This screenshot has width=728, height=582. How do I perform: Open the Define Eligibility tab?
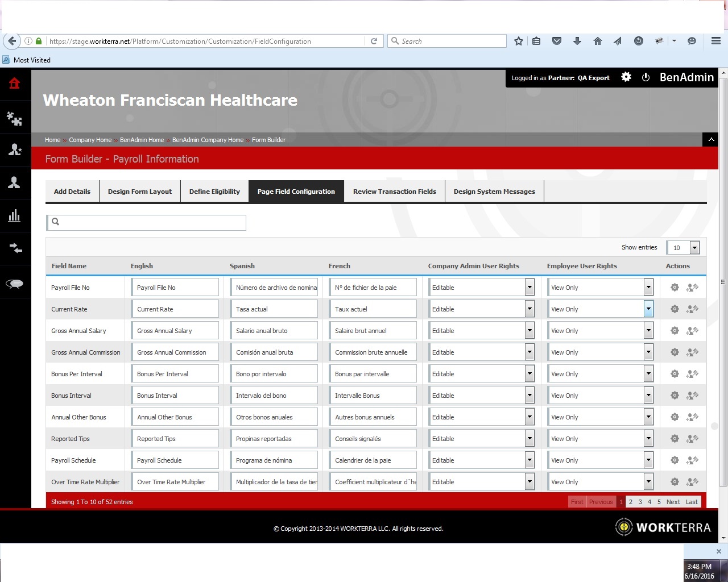[214, 192]
